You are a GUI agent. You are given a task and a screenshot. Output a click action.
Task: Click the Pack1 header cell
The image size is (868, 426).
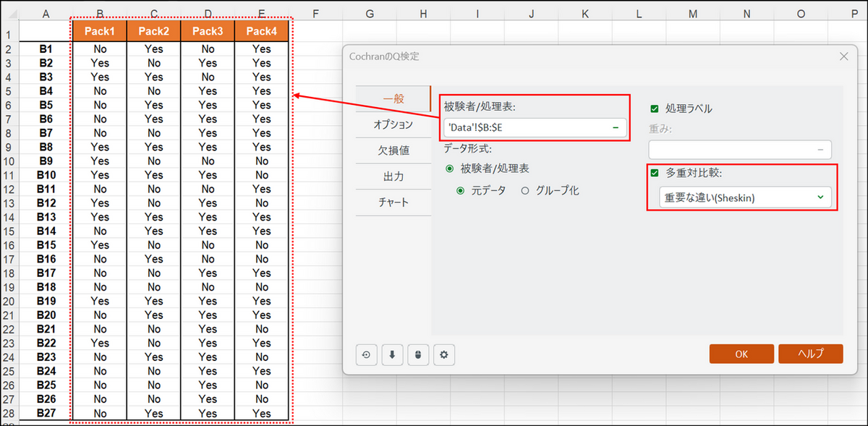click(x=100, y=30)
